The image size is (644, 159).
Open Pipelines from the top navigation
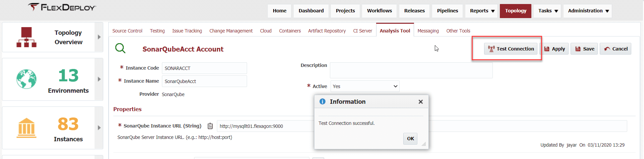click(448, 11)
